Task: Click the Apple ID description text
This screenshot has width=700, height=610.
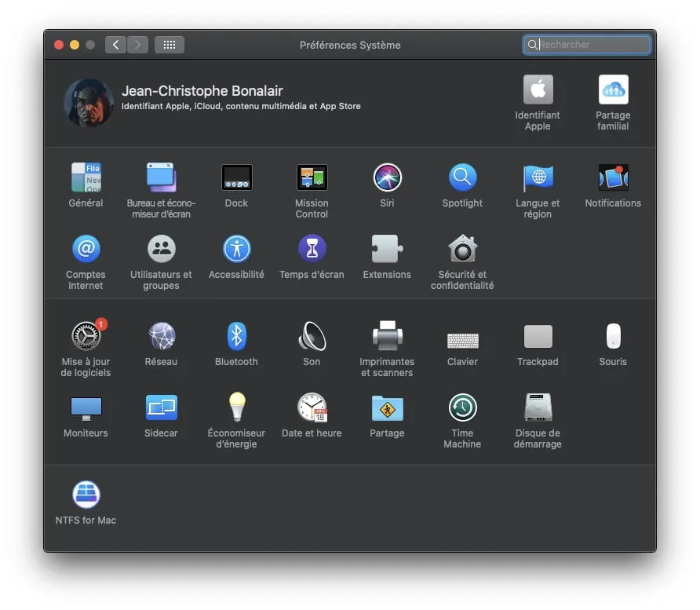Action: pyautogui.click(x=241, y=106)
